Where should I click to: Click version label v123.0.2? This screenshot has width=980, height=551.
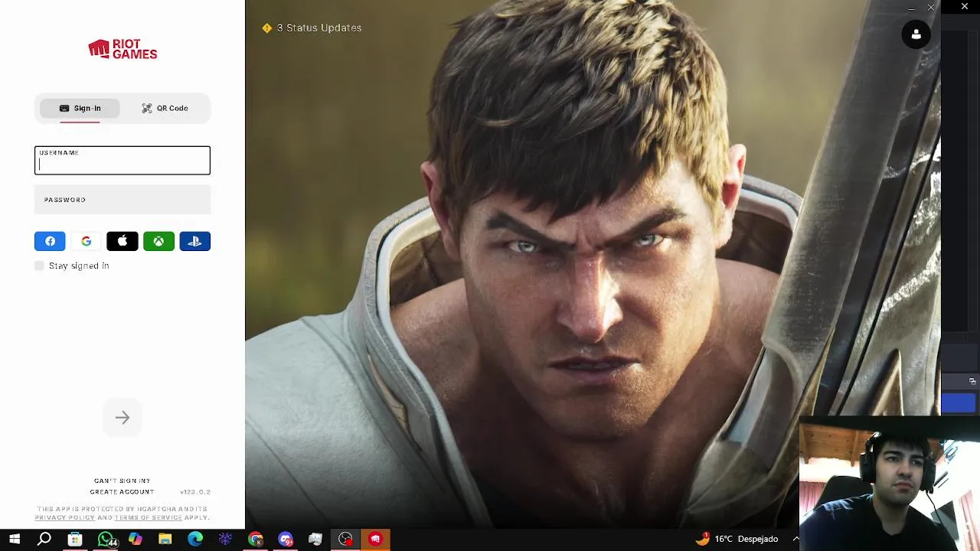[195, 492]
